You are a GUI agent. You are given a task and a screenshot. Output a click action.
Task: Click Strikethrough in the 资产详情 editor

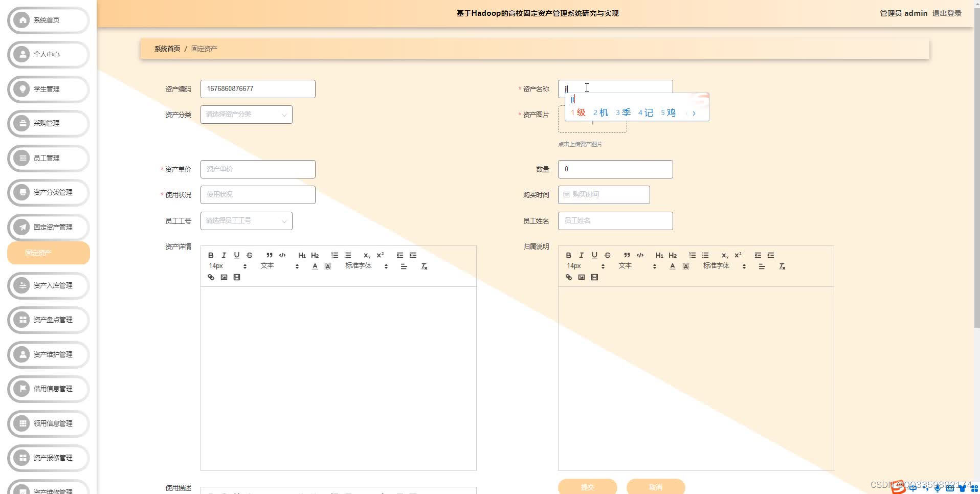pyautogui.click(x=250, y=255)
